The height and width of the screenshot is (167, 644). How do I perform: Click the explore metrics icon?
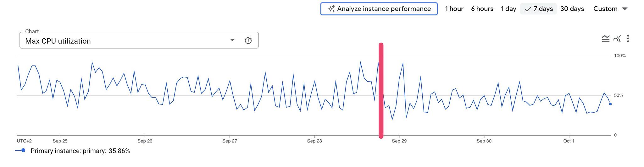point(617,39)
